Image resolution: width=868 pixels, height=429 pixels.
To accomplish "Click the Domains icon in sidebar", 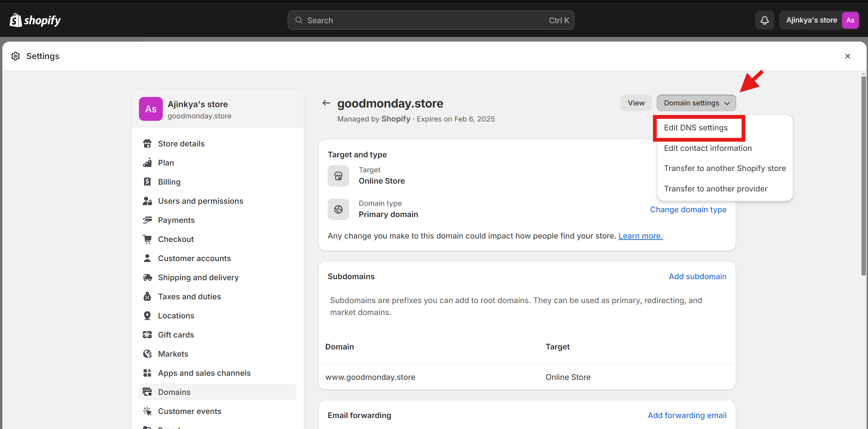I will click(x=147, y=392).
